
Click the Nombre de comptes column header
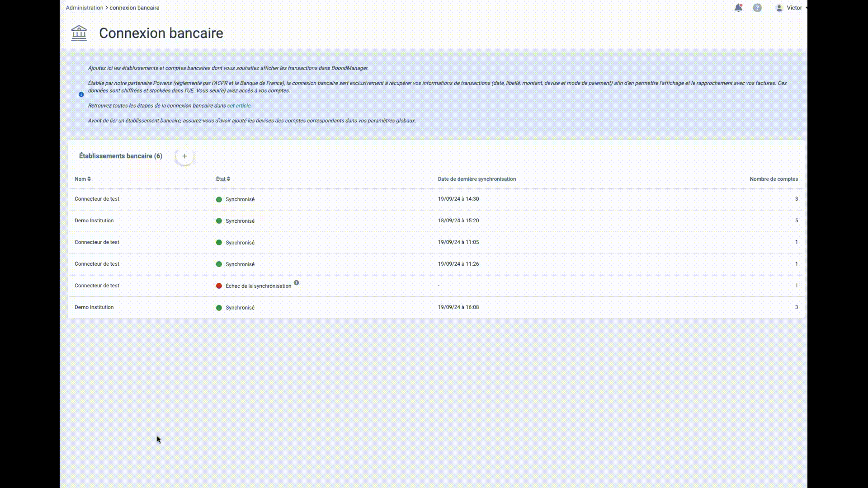774,179
